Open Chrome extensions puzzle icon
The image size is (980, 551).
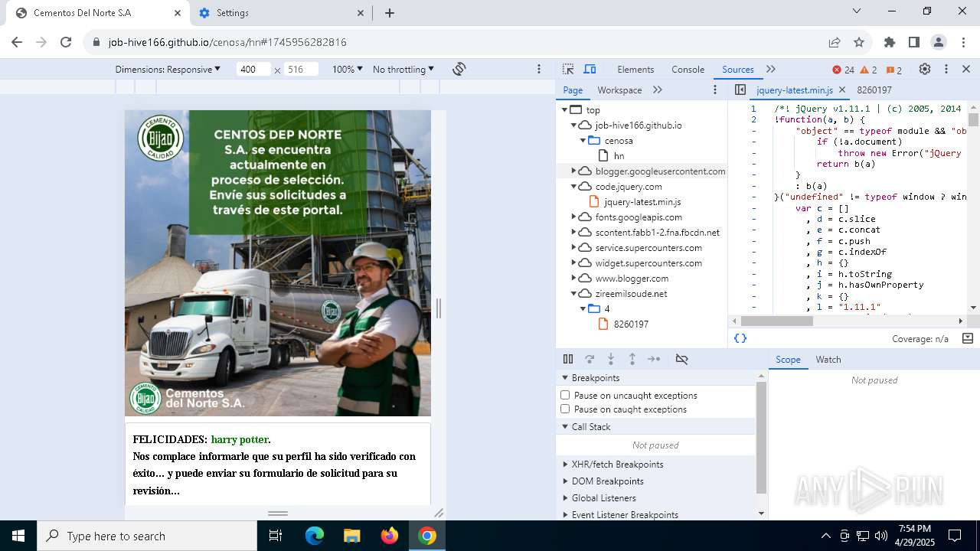[x=890, y=42]
